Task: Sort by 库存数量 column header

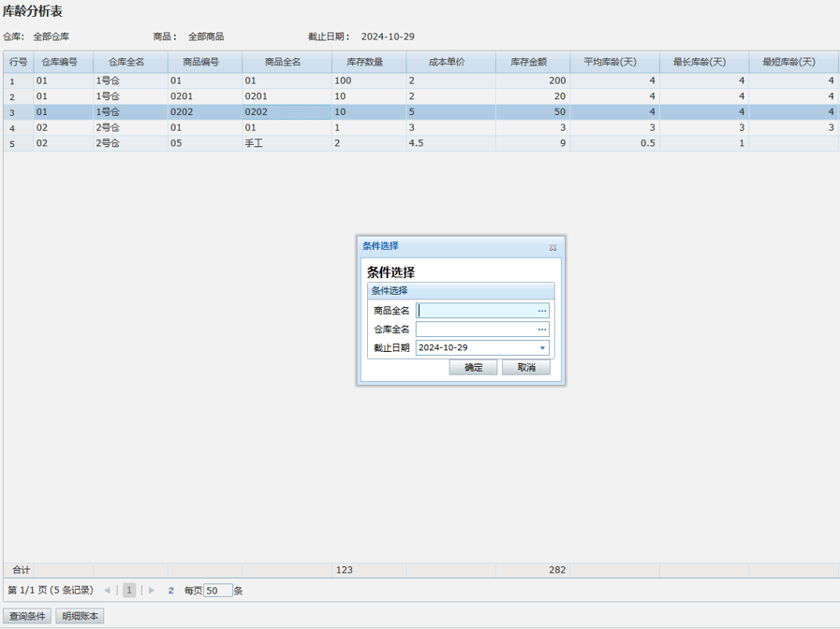Action: tap(368, 62)
